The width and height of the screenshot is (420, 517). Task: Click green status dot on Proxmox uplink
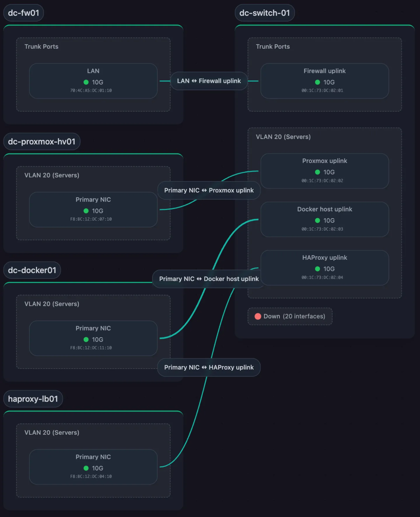(317, 172)
